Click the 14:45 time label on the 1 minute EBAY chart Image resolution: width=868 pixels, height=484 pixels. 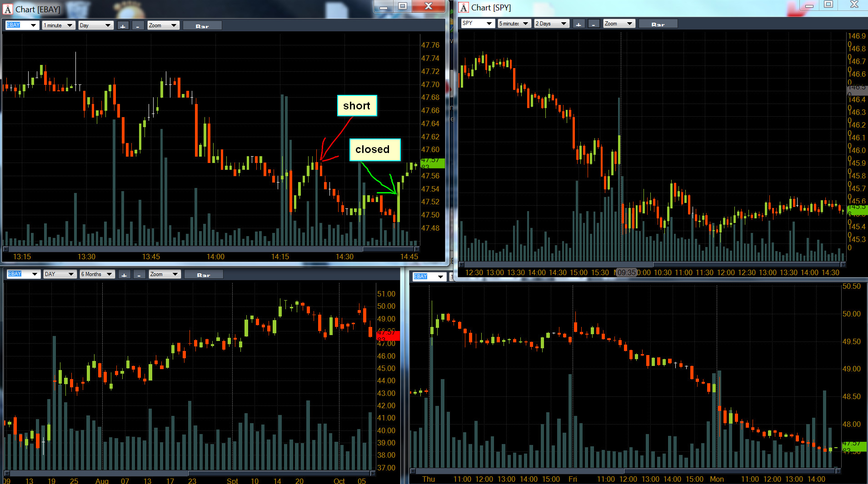click(409, 257)
